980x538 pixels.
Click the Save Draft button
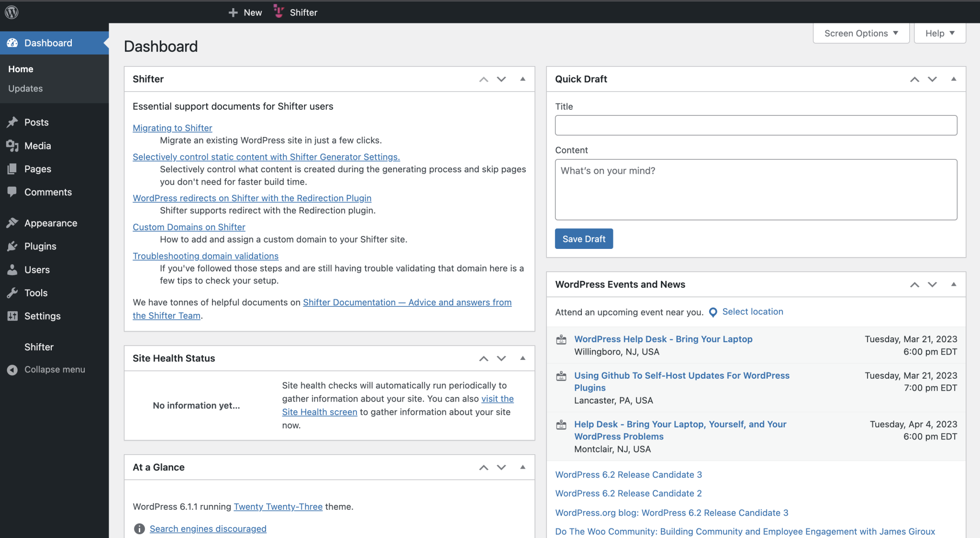[x=584, y=239]
